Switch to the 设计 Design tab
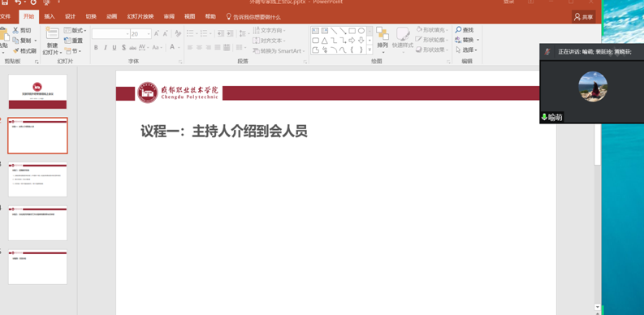The height and width of the screenshot is (315, 644). click(70, 17)
